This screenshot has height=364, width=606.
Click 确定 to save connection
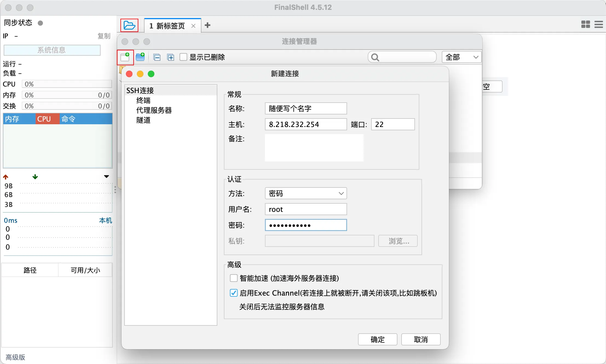click(378, 339)
